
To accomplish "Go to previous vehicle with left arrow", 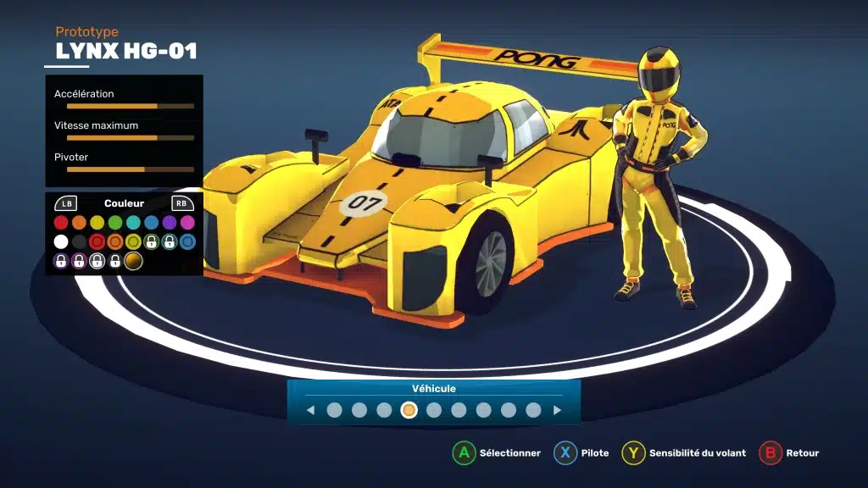I will (x=310, y=410).
